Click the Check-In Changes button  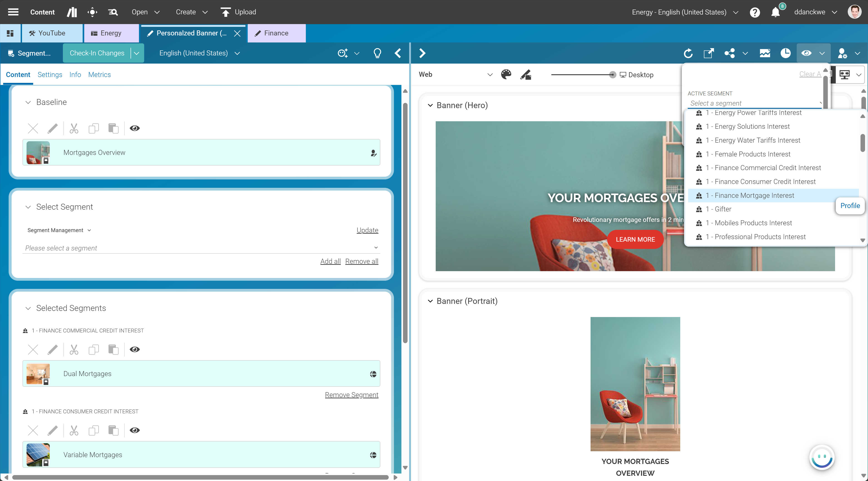click(97, 53)
